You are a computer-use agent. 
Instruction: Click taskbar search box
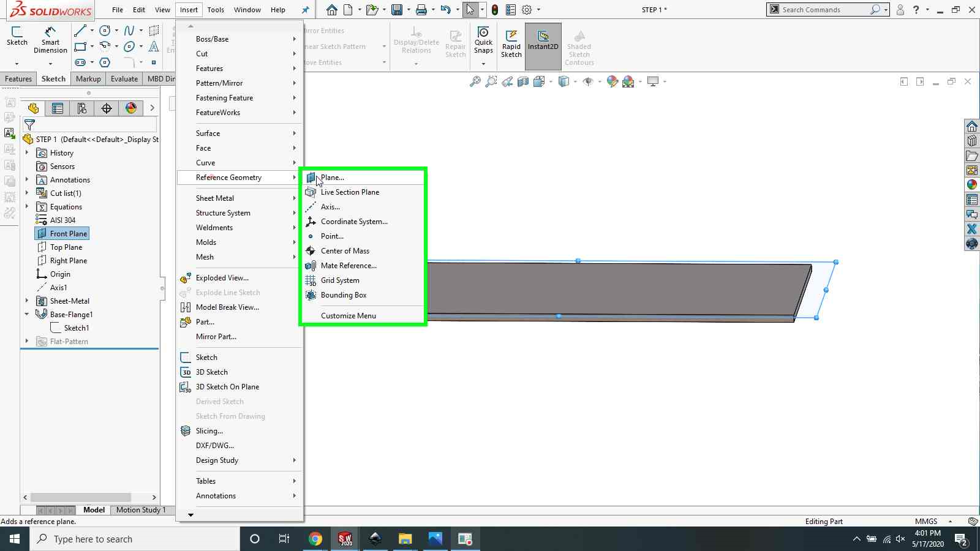(135, 539)
